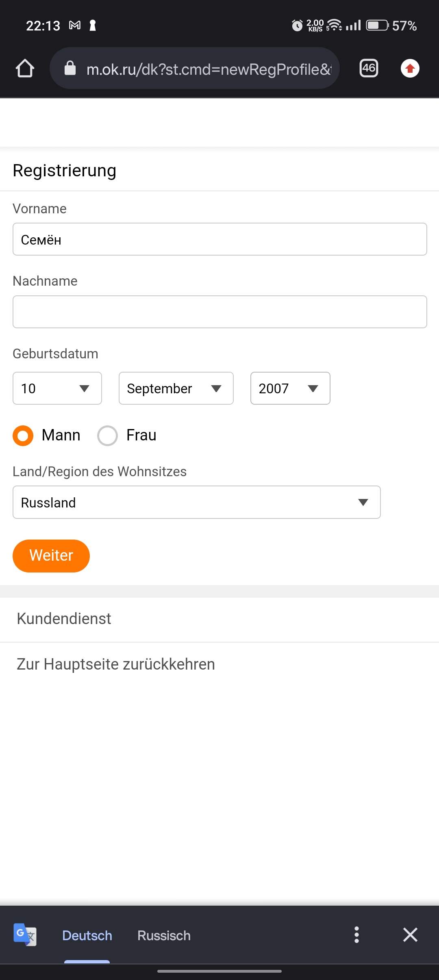Tap the lock icon in address bar
The height and width of the screenshot is (980, 439).
tap(70, 68)
